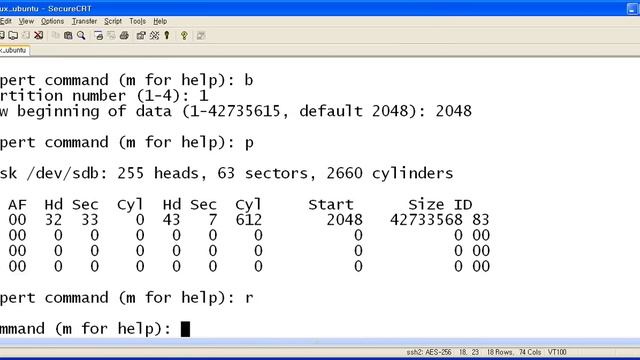This screenshot has height=360, width=640.
Task: Click the terminal cursor at command prompt
Action: [185, 329]
